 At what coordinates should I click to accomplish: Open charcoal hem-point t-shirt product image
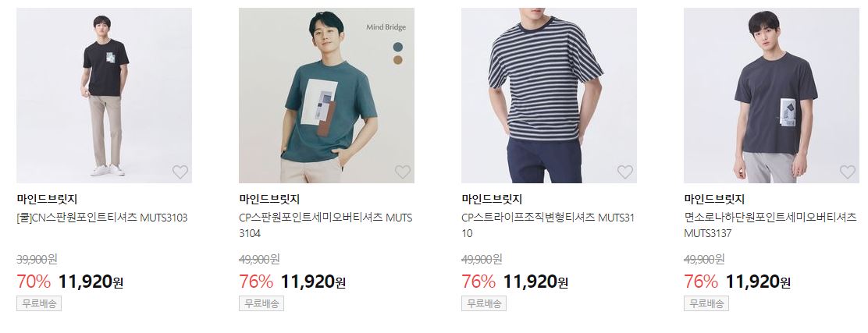point(772,95)
